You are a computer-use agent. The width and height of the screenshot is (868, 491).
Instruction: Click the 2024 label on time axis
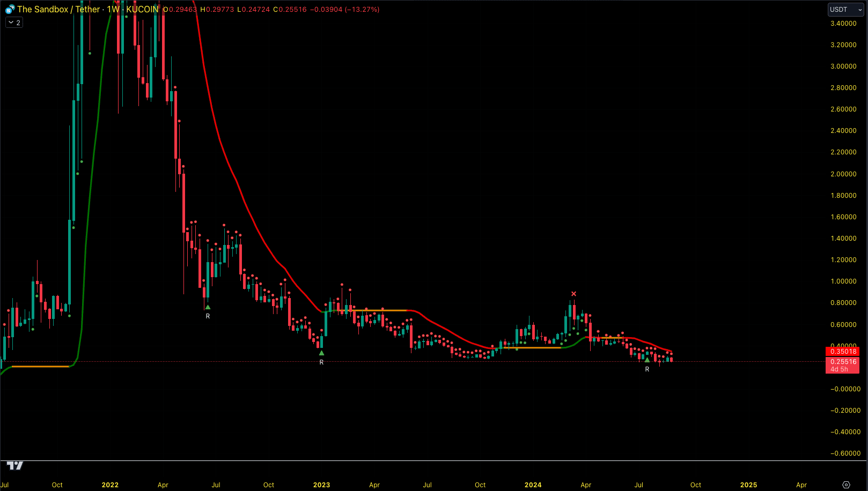[x=533, y=485]
